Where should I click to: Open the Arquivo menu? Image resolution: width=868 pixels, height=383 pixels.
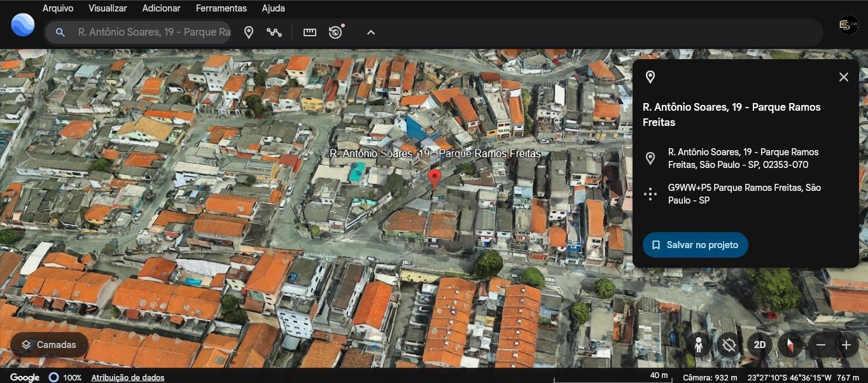(58, 8)
